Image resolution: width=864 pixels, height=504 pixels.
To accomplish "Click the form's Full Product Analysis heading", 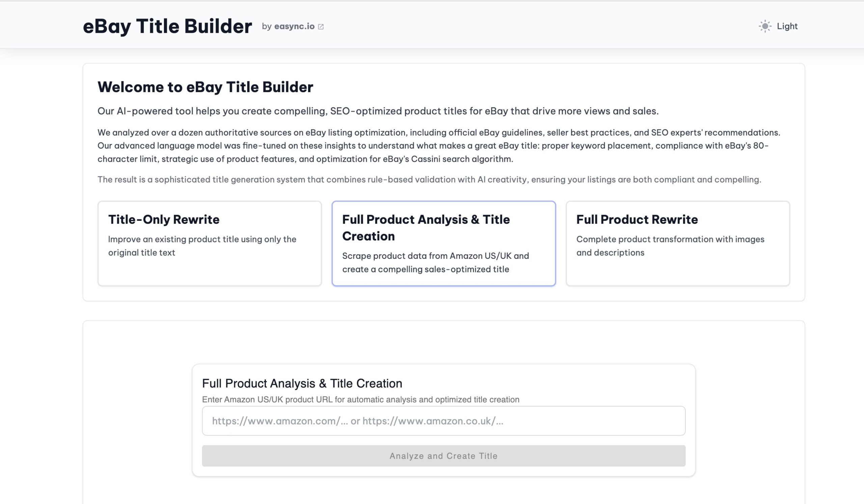I will tap(302, 383).
